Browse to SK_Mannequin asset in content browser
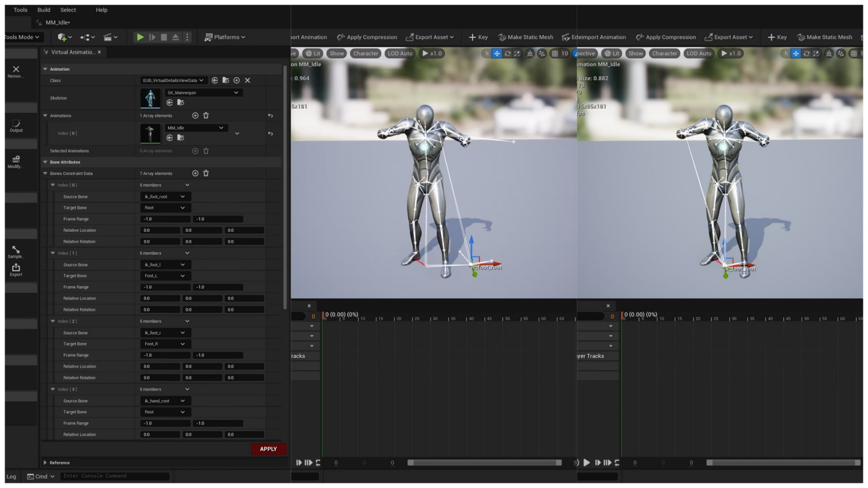Image resolution: width=868 pixels, height=488 pixels. pos(180,103)
